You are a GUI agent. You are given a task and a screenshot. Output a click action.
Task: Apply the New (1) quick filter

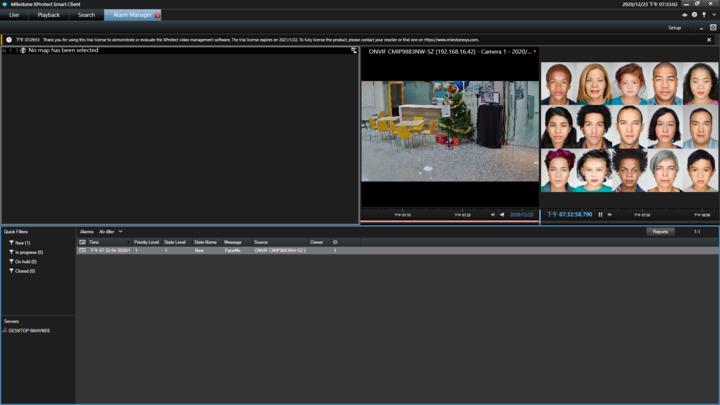pyautogui.click(x=21, y=243)
